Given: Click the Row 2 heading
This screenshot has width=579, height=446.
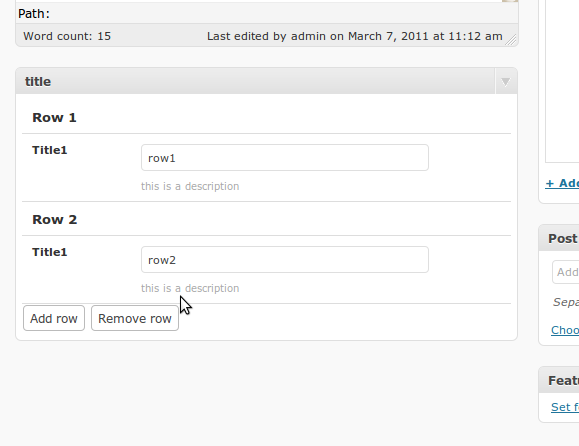Looking at the screenshot, I should (55, 219).
